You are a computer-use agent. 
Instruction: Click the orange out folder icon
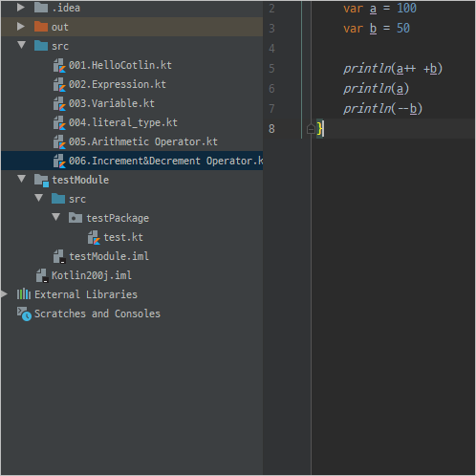(x=41, y=27)
